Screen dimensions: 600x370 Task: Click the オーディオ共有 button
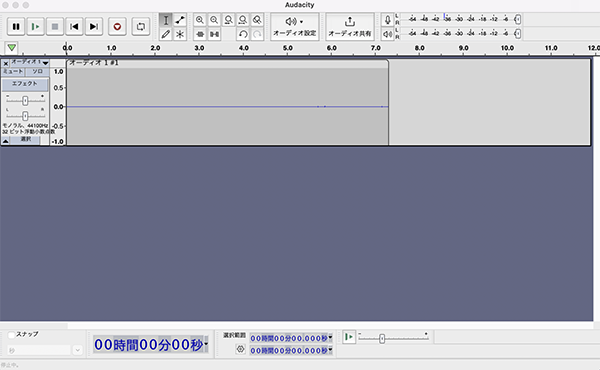tap(350, 26)
